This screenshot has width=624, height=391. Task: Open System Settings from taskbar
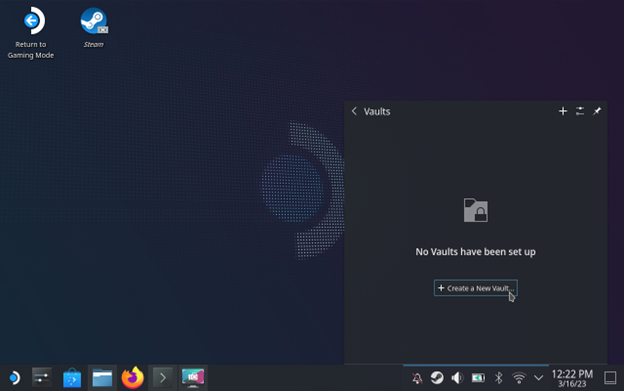[42, 377]
